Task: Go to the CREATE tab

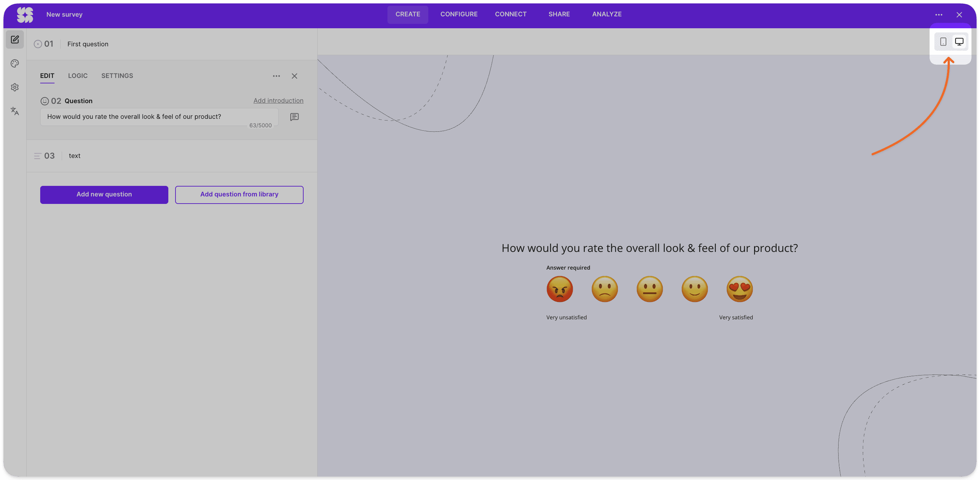Action: click(408, 14)
